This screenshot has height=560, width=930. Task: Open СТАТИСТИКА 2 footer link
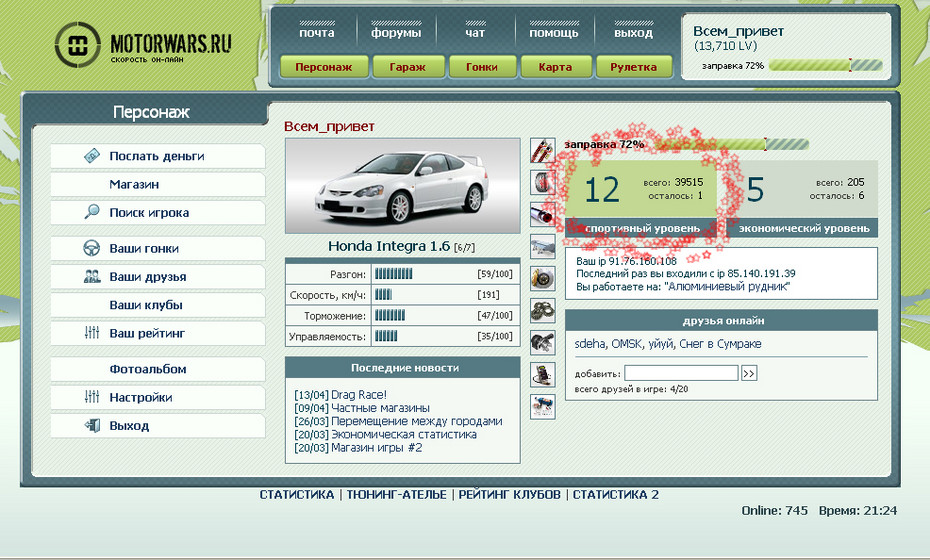pyautogui.click(x=616, y=495)
